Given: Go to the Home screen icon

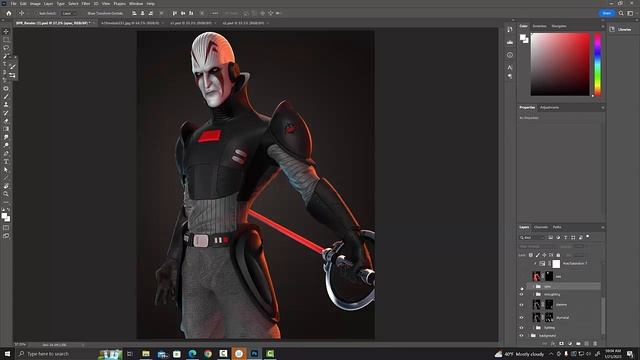Looking at the screenshot, I should (x=9, y=13).
